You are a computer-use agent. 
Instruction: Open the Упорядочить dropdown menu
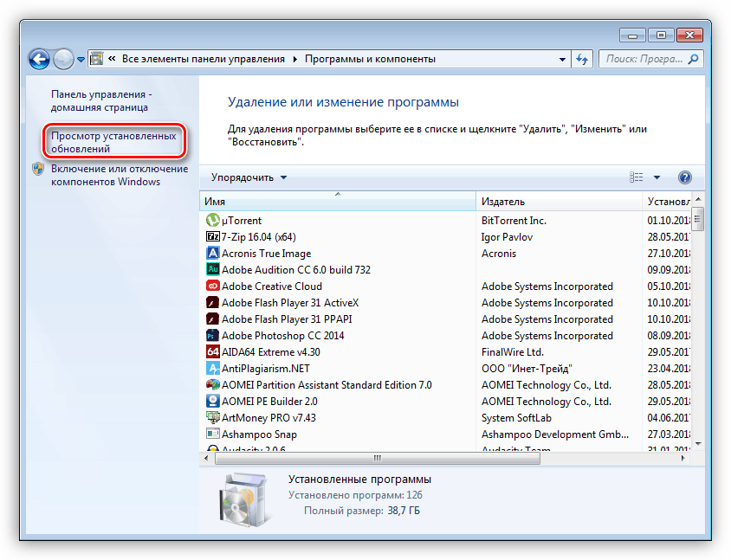tap(249, 177)
